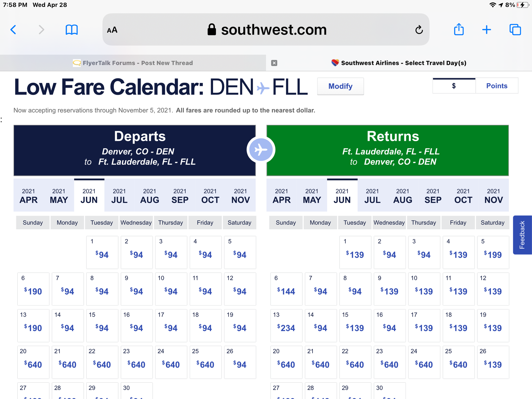
Task: Select the dollar fare display option
Action: (454, 86)
